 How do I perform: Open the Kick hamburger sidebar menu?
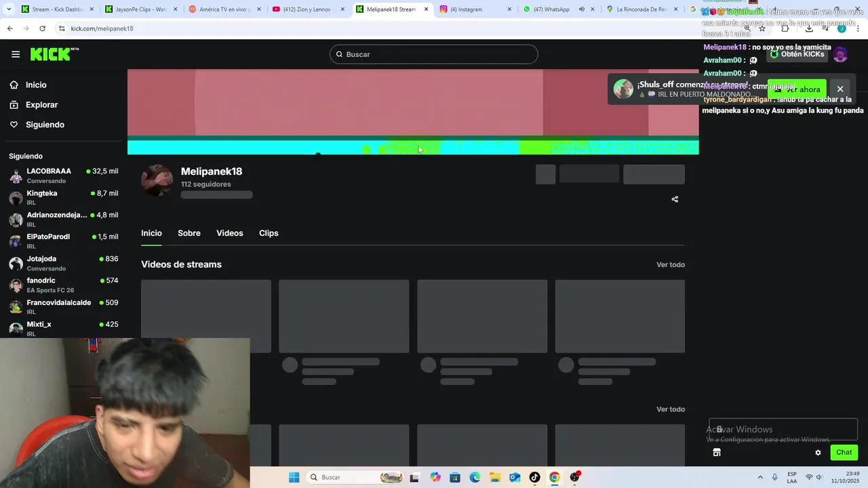[x=16, y=54]
